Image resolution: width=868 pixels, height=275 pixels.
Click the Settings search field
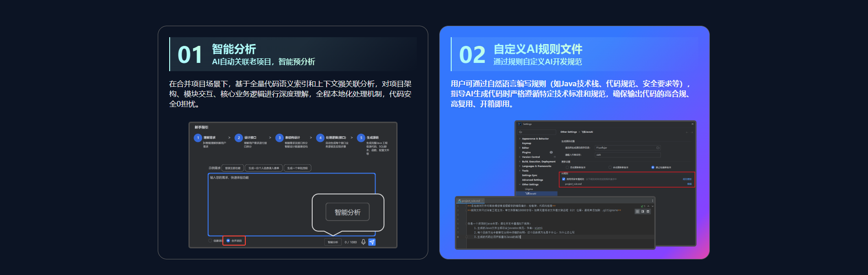point(536,132)
